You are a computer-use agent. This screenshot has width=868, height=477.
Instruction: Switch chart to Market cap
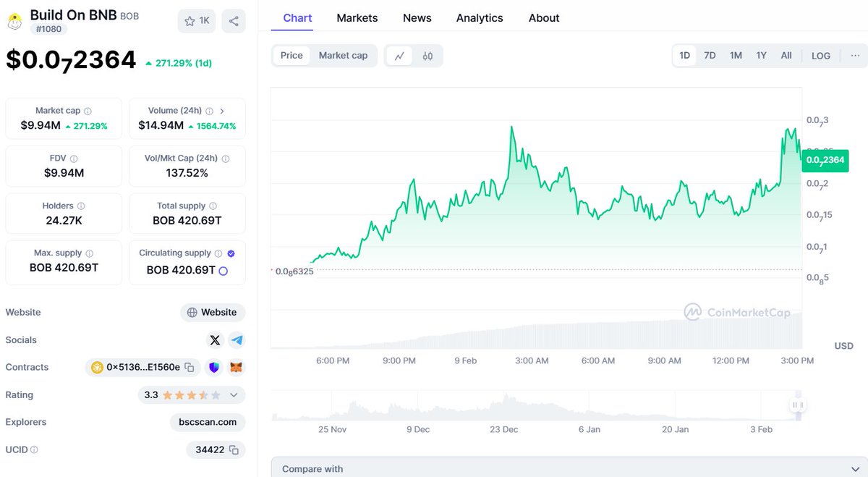343,56
